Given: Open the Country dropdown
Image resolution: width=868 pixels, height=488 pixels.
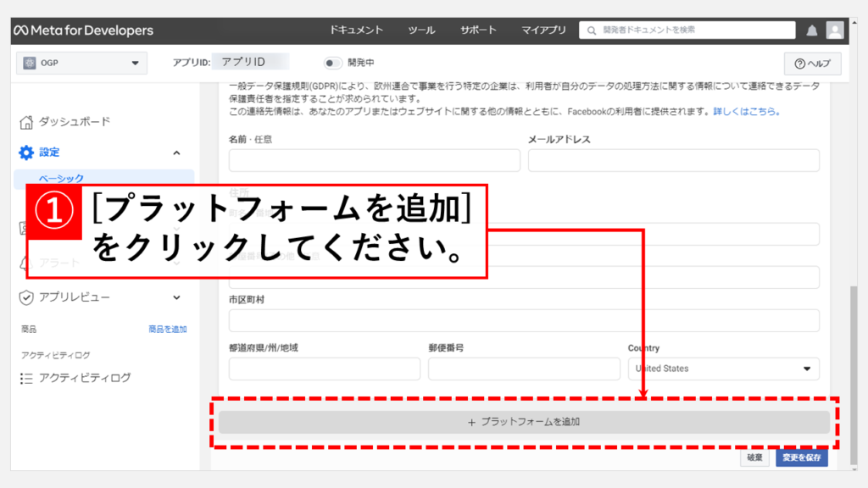Looking at the screenshot, I should click(724, 369).
